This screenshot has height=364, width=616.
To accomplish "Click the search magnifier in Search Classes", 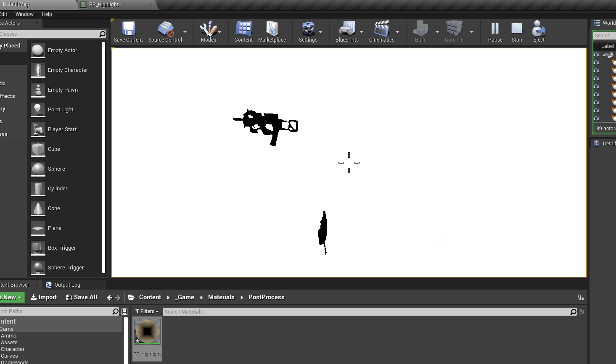I will point(102,34).
